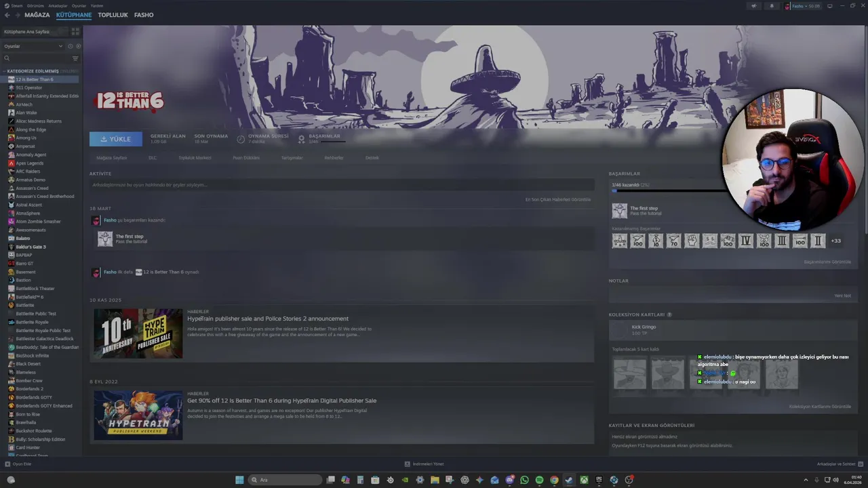Click the locked achievement with roman numeral IV
The width and height of the screenshot is (868, 488).
coord(745,241)
